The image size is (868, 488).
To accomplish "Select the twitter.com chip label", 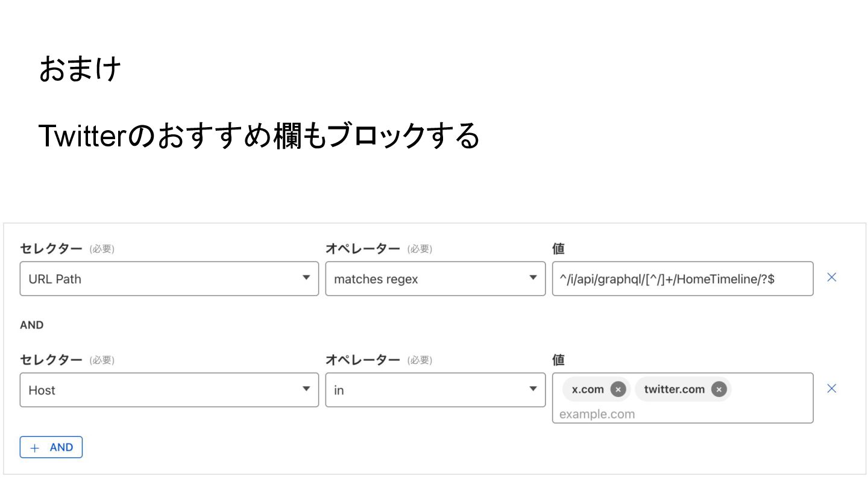I will (x=674, y=389).
